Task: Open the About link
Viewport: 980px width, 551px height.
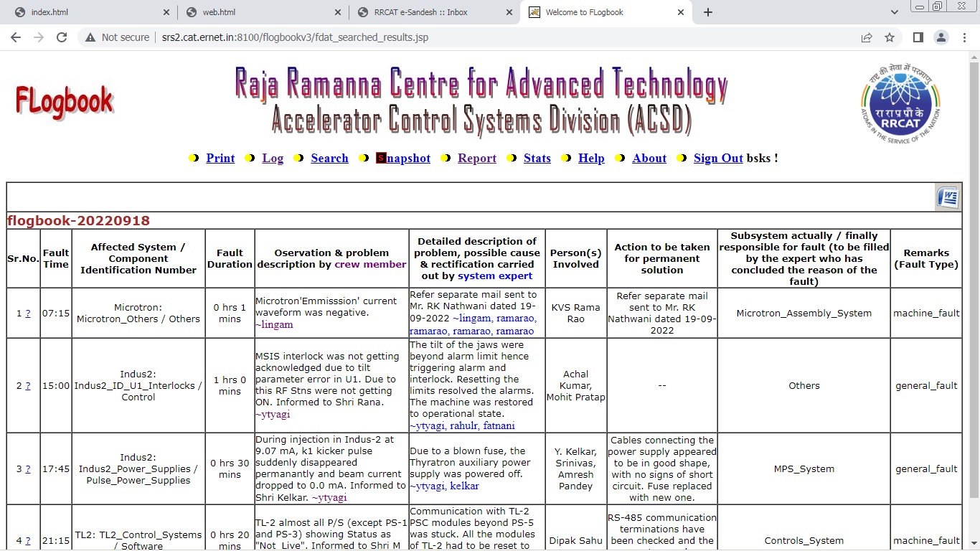Action: tap(649, 159)
